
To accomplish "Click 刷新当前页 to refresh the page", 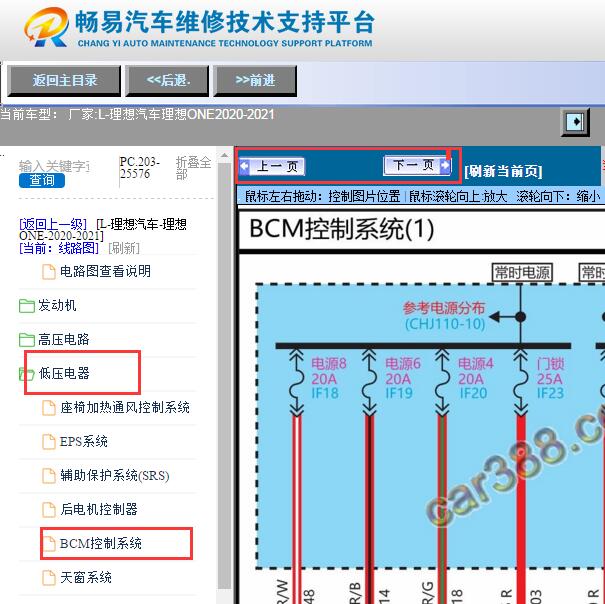I will point(504,171).
